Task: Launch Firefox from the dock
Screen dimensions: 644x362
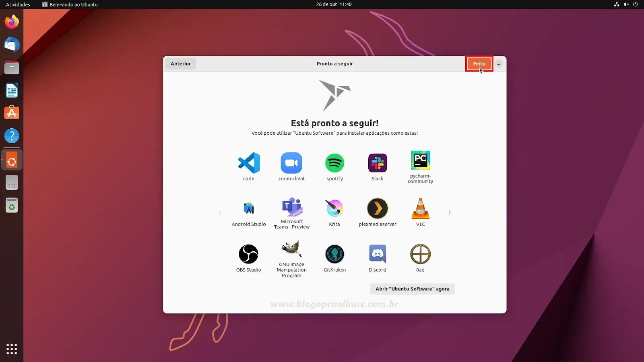Action: 12,22
